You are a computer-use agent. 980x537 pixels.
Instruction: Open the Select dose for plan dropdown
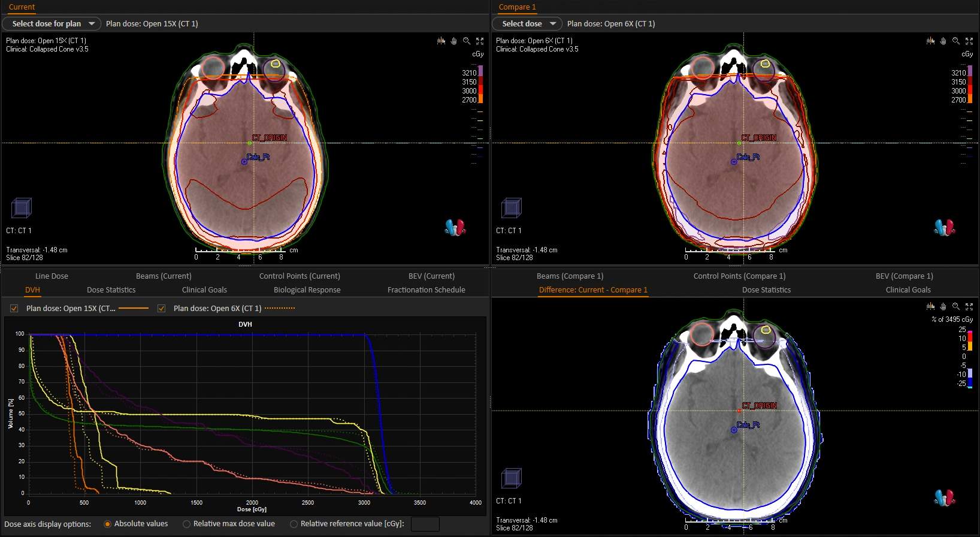(x=52, y=23)
